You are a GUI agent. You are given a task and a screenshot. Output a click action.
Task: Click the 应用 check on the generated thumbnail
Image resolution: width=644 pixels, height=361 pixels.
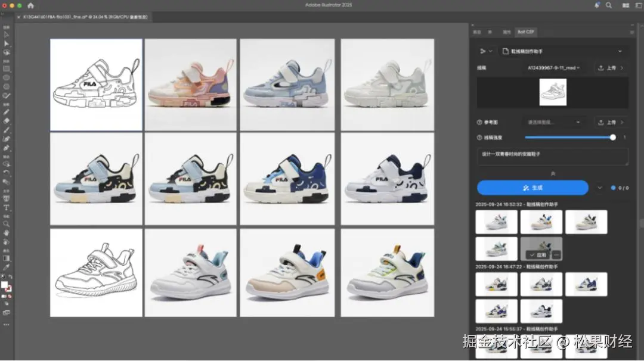[x=538, y=255]
